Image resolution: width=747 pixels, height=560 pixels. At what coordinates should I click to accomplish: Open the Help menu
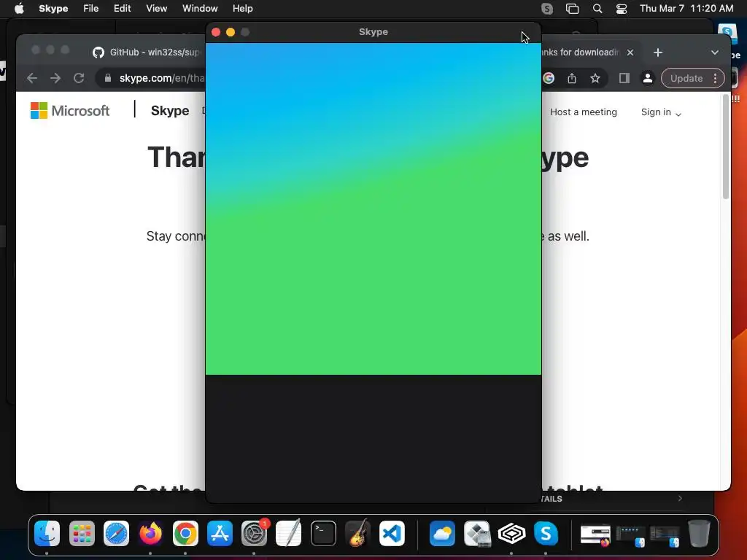coord(242,8)
